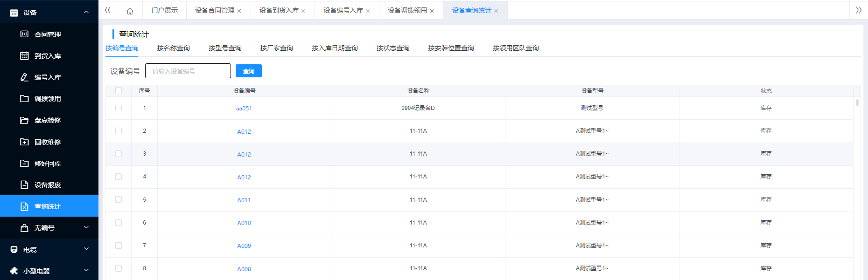
Task: Select checkbox for row 5 A011
Action: pos(119,200)
